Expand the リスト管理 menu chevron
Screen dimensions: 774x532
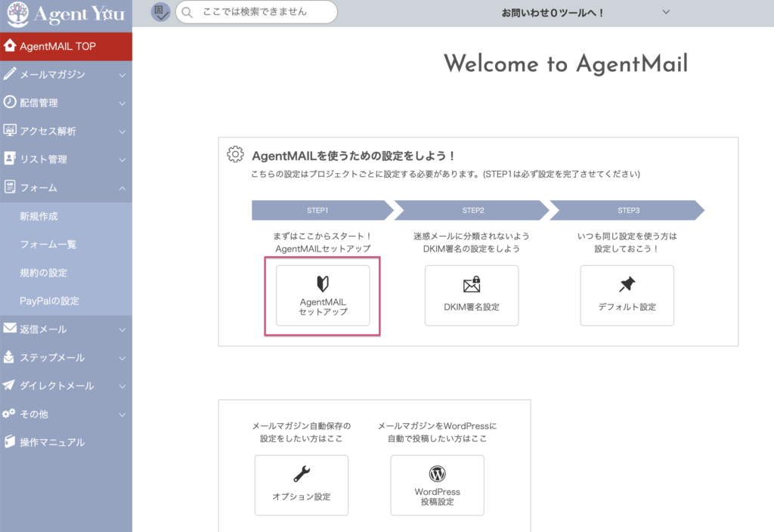122,160
